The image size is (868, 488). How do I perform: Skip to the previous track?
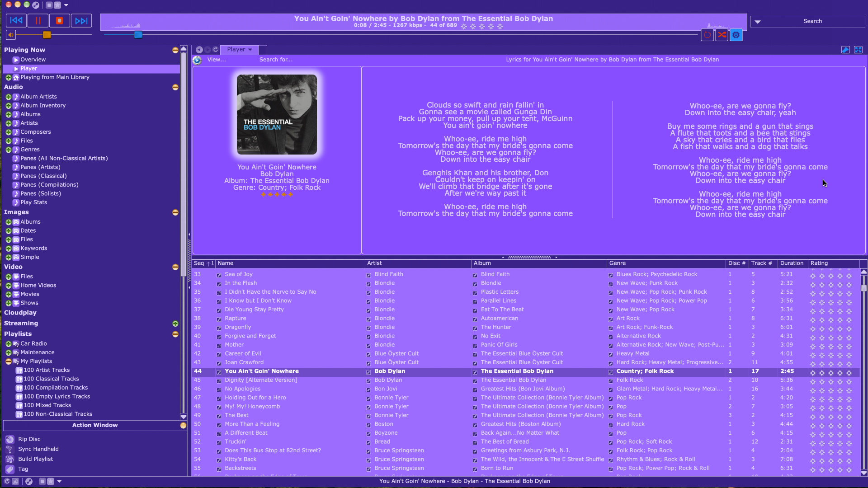(16, 20)
